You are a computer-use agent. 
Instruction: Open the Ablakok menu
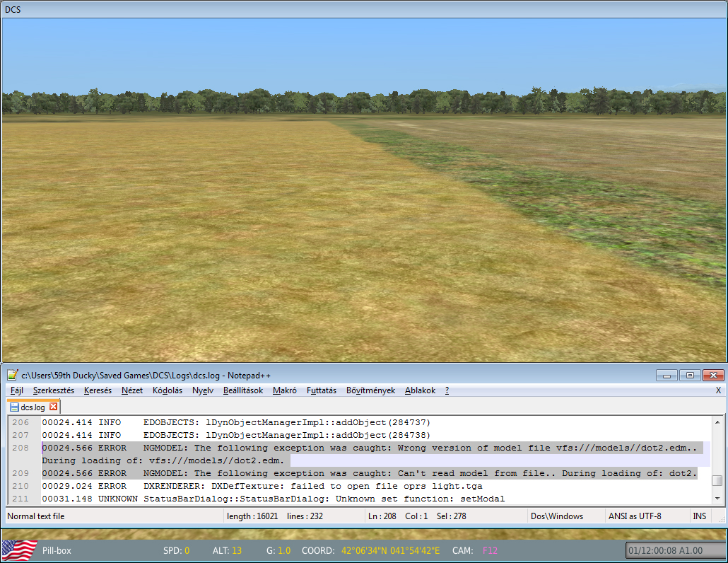[x=420, y=390]
